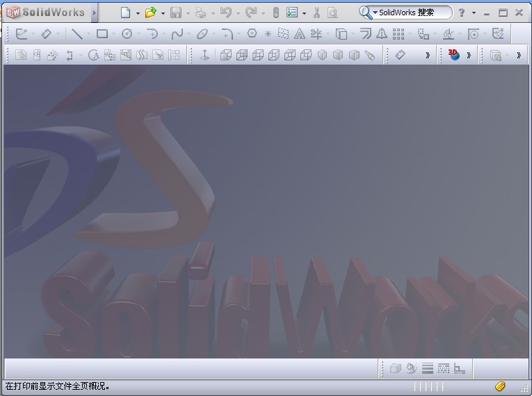
Task: Select the Move Entities tool
Action: pyautogui.click(x=423, y=34)
